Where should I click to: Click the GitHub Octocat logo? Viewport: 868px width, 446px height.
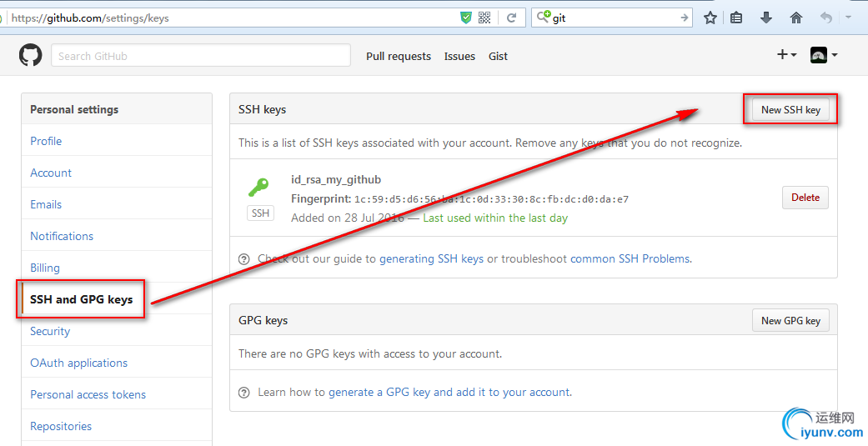point(31,55)
